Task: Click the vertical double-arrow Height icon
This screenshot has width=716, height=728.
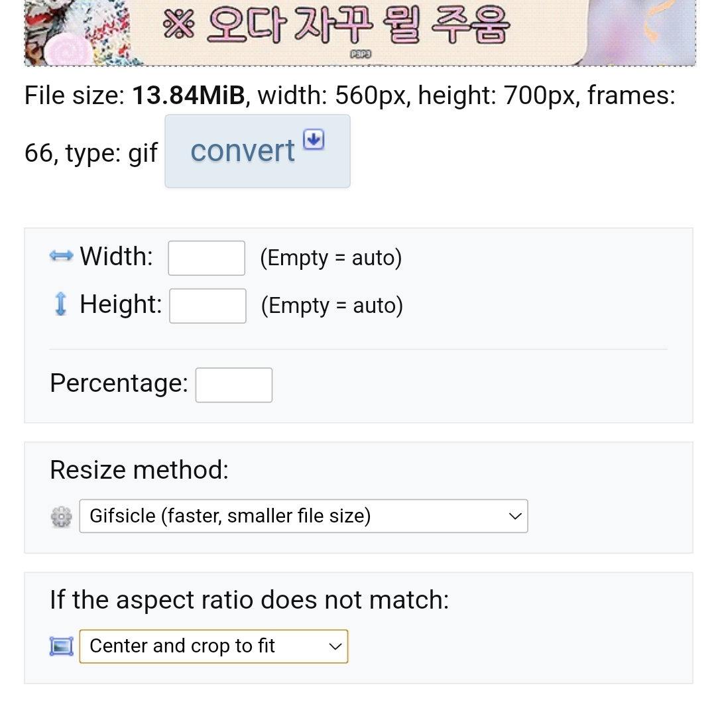Action: [x=61, y=304]
